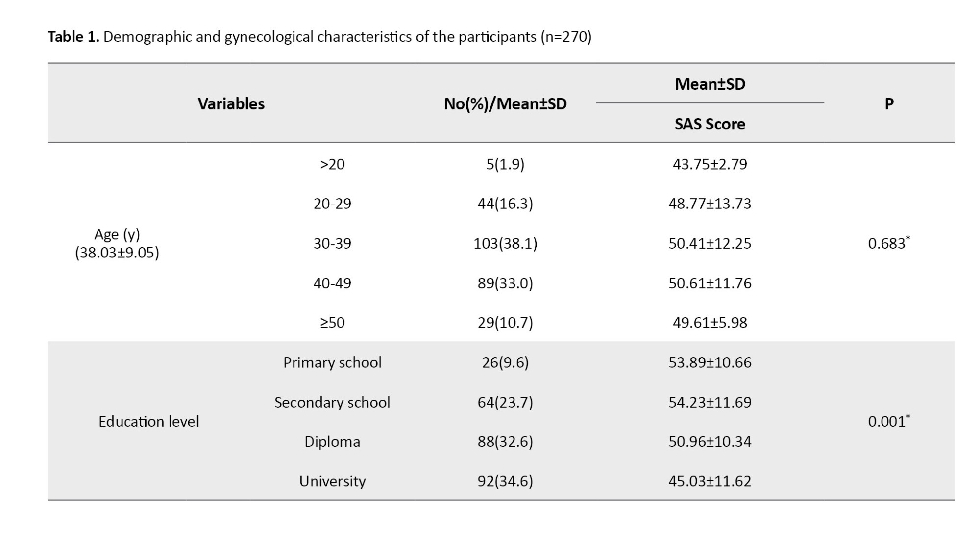Select the Primary school cell
The image size is (980, 538).
pyautogui.click(x=332, y=362)
